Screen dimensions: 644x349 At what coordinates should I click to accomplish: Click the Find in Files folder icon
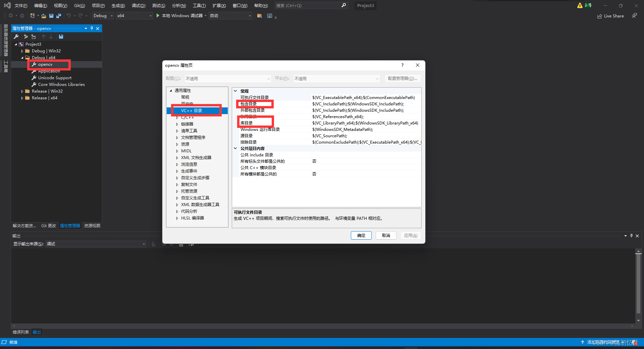point(259,16)
